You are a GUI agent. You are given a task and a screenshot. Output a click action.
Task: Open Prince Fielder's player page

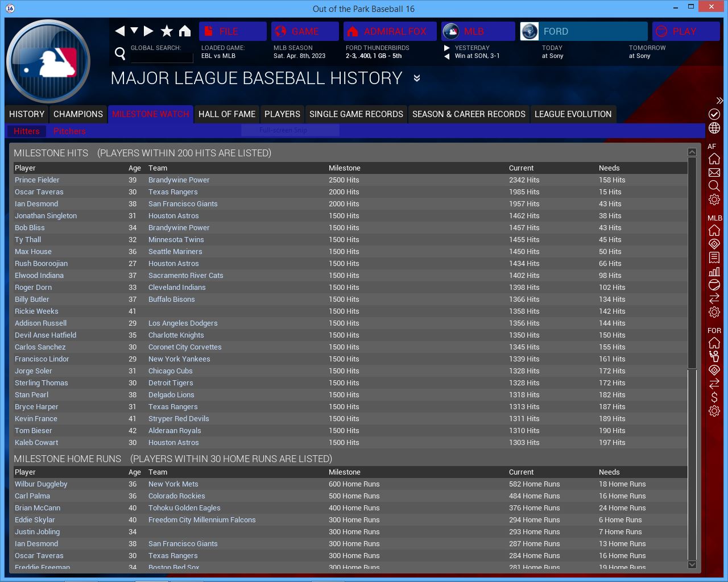tap(37, 180)
